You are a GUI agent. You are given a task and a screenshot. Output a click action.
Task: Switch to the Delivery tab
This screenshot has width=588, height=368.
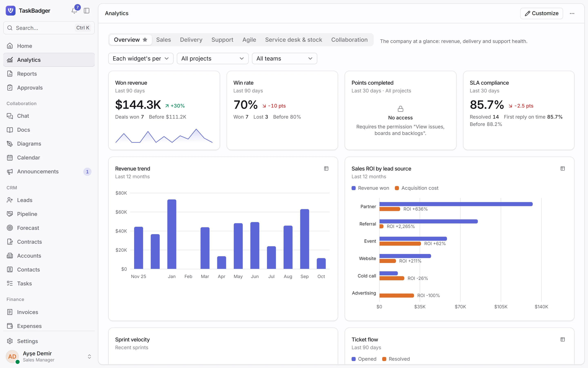click(x=191, y=40)
